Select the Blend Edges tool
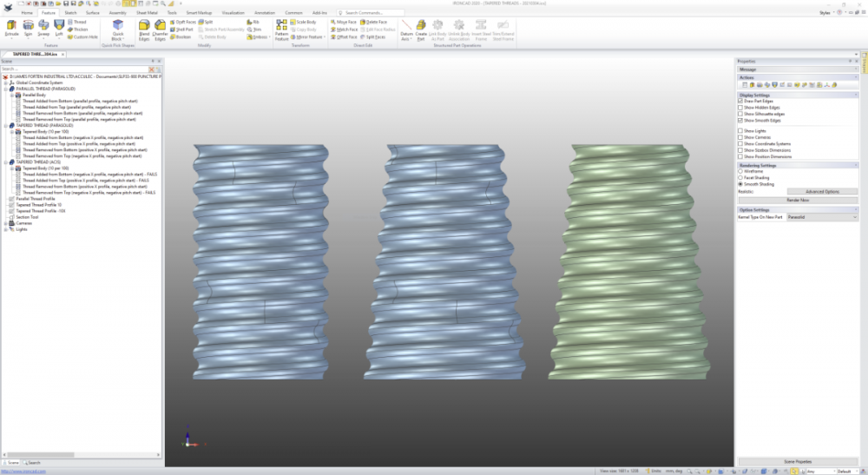868x475 pixels. point(144,30)
